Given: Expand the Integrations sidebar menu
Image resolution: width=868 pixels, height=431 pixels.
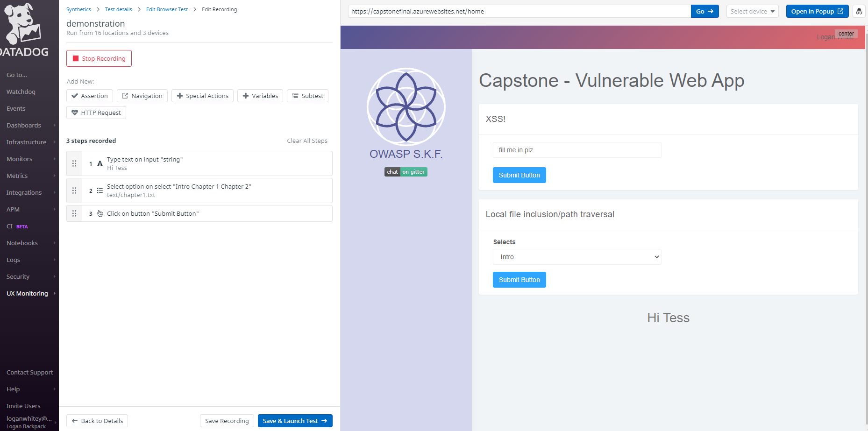Looking at the screenshot, I should point(29,192).
